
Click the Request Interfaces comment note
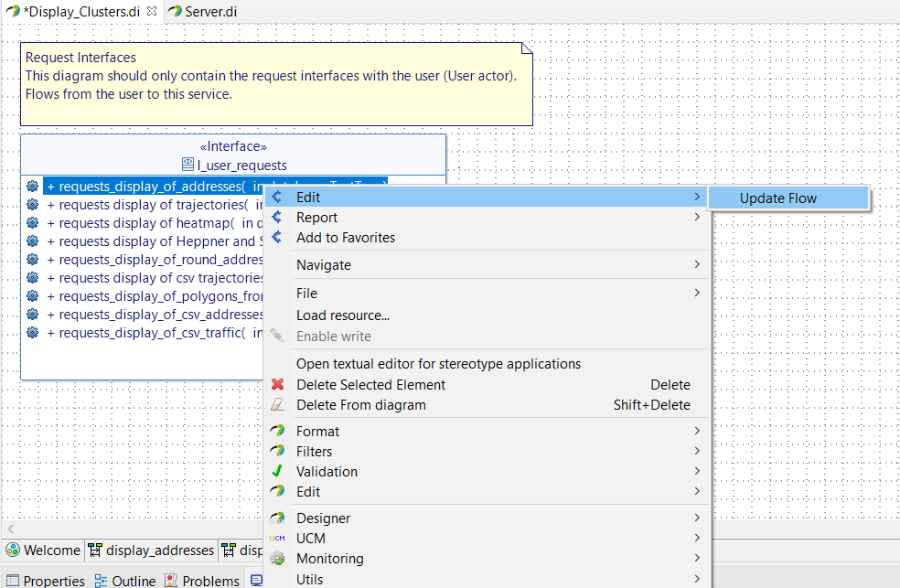[276, 84]
